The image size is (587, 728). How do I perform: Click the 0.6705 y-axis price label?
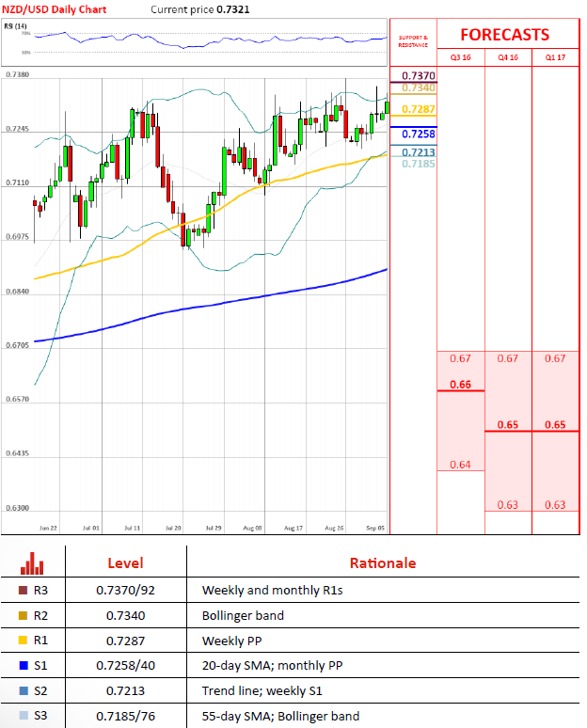click(x=18, y=345)
